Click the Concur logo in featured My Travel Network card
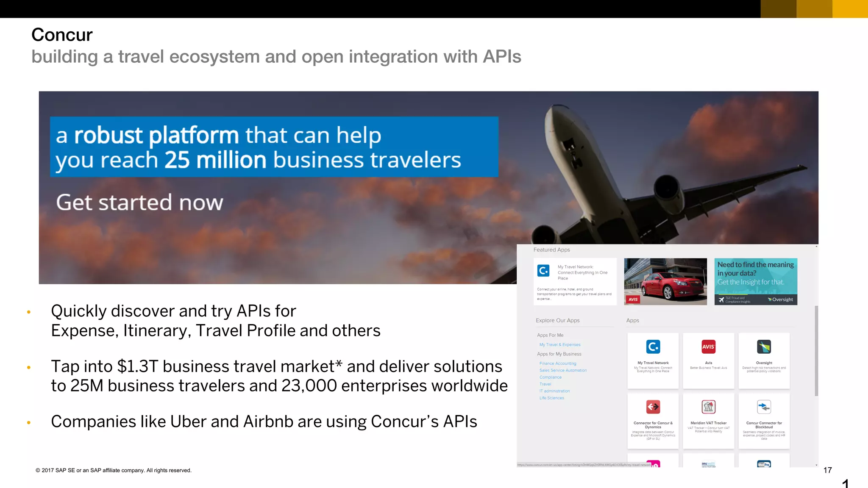Image resolution: width=868 pixels, height=488 pixels. pos(543,270)
